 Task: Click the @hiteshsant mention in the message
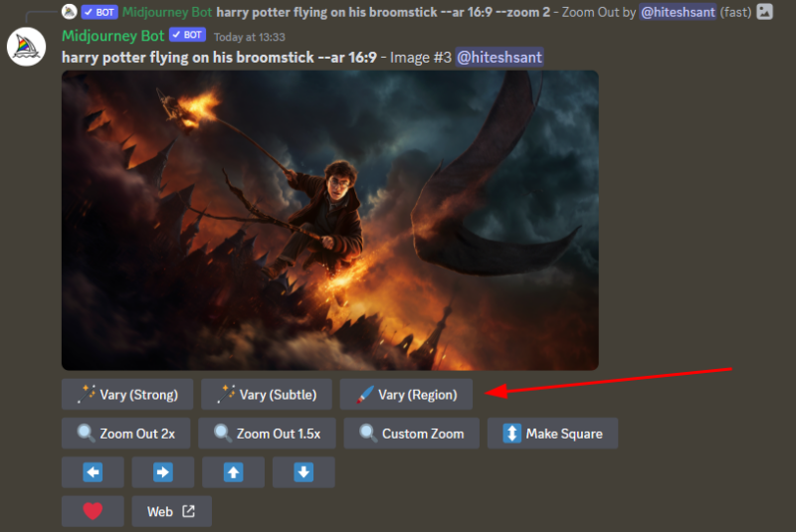pyautogui.click(x=499, y=58)
